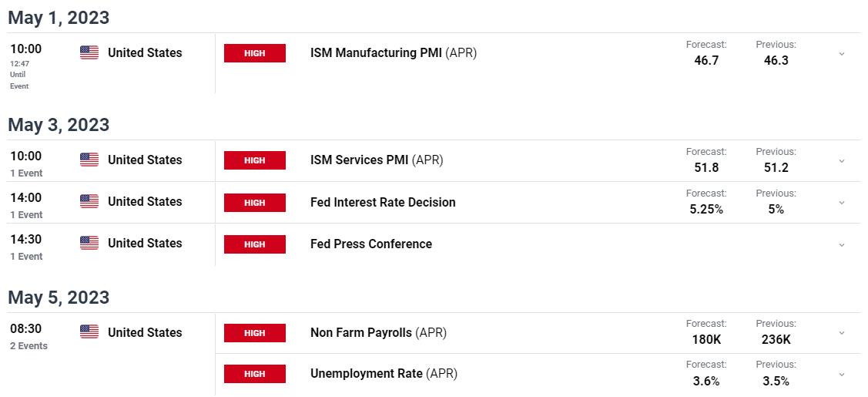Click HIGH badge next to Unemployment Rate

coord(254,374)
